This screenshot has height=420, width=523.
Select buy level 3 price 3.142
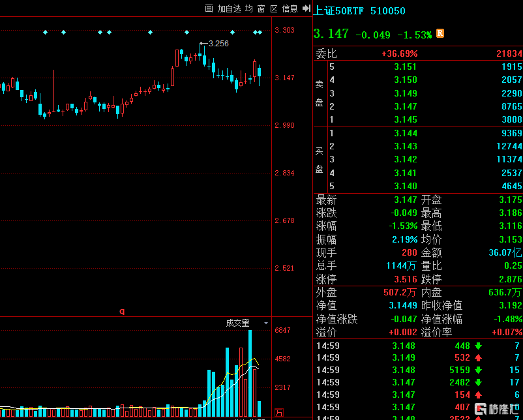pyautogui.click(x=405, y=159)
